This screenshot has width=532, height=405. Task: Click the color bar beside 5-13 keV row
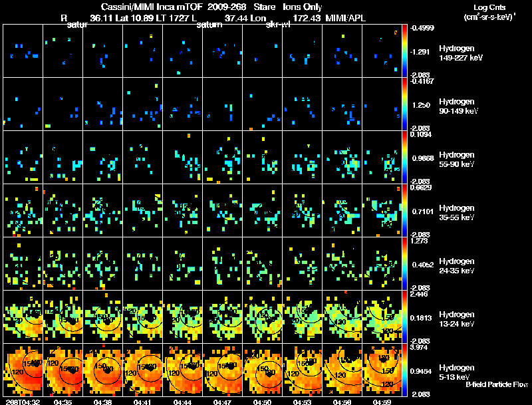tap(404, 370)
